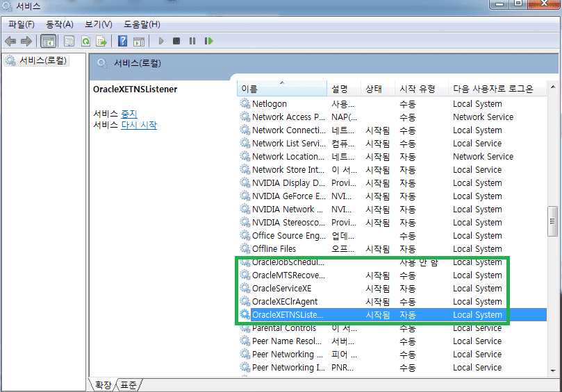This screenshot has height=392, width=562.
Task: Select the OracleMTSRecove... service name
Action: 288,275
